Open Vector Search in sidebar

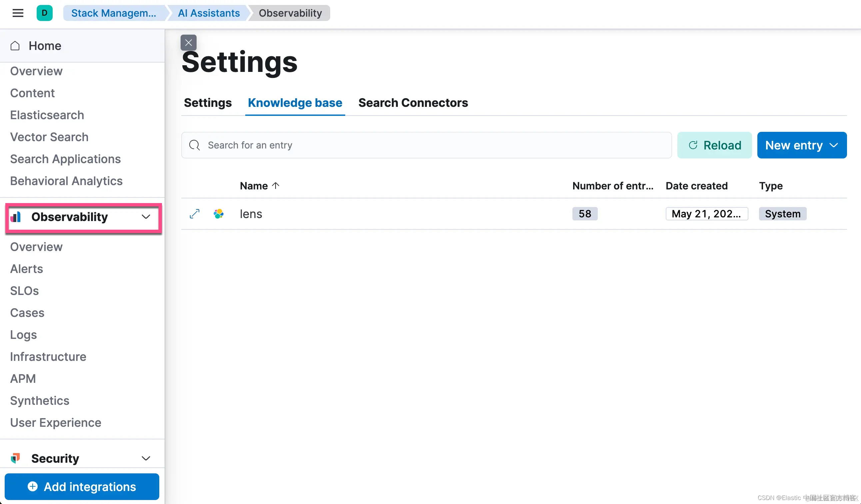(49, 137)
